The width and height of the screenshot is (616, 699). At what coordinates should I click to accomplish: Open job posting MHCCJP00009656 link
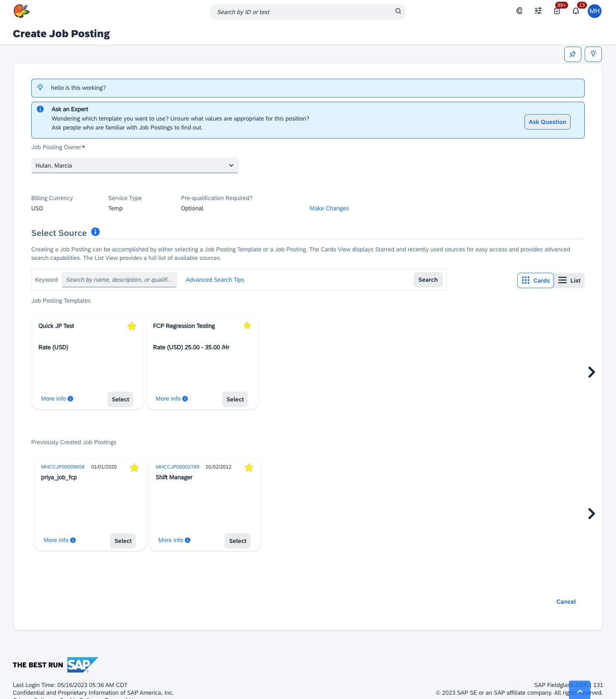click(x=63, y=467)
